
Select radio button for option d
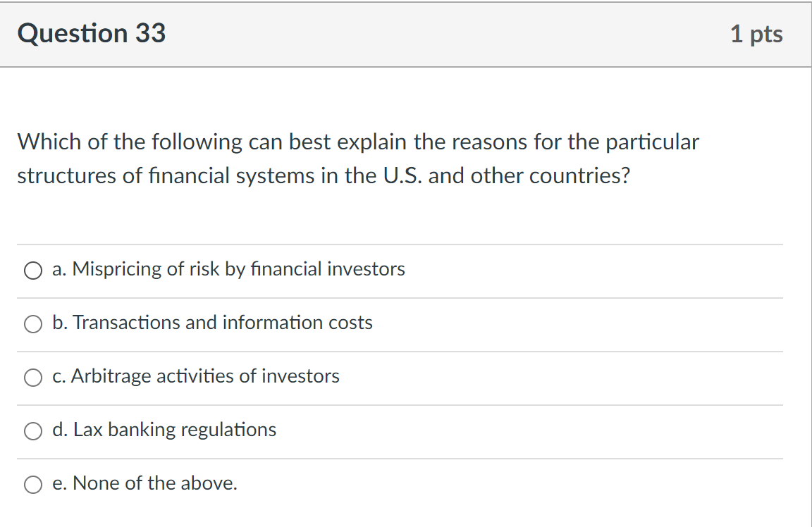(x=32, y=431)
